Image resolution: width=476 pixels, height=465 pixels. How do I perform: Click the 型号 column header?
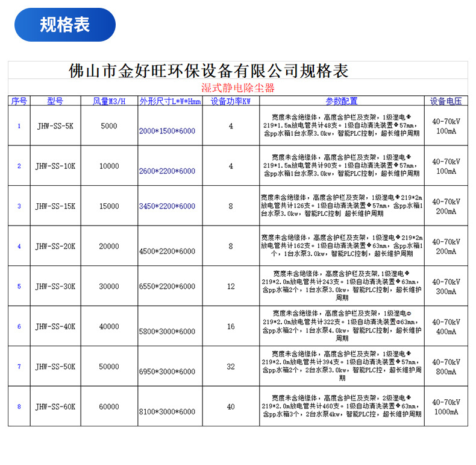(55, 101)
